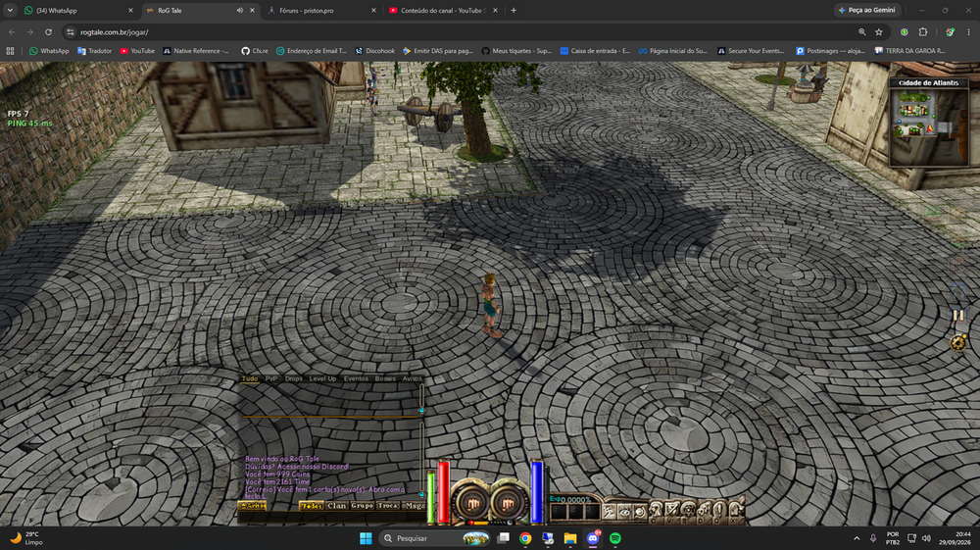Open Spotify from the taskbar
980x550 pixels.
[x=615, y=538]
